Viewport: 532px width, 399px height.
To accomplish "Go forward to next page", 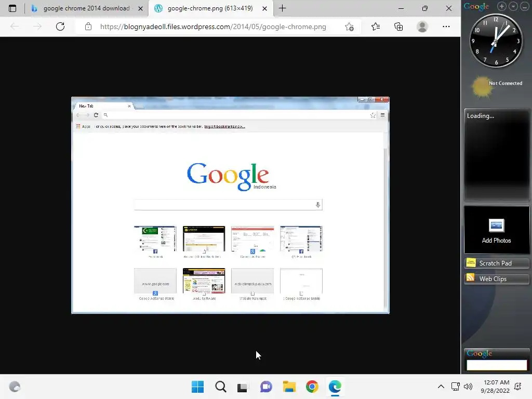I will point(37,26).
